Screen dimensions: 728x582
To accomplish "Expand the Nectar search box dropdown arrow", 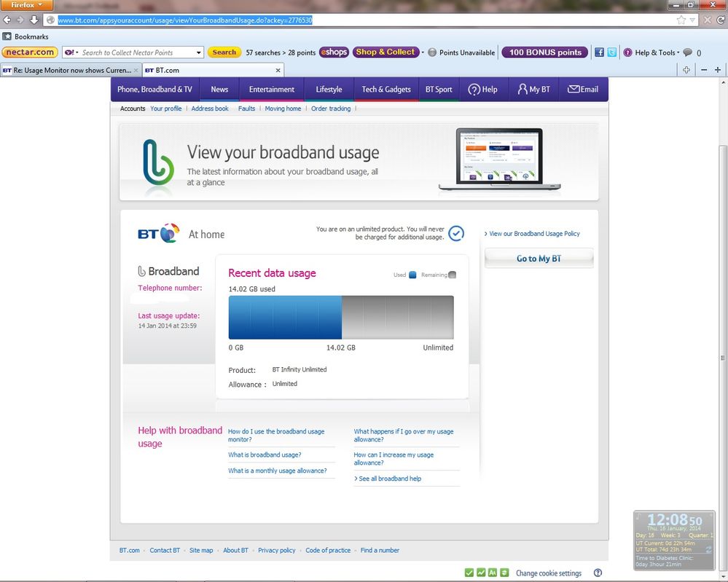I will (199, 52).
